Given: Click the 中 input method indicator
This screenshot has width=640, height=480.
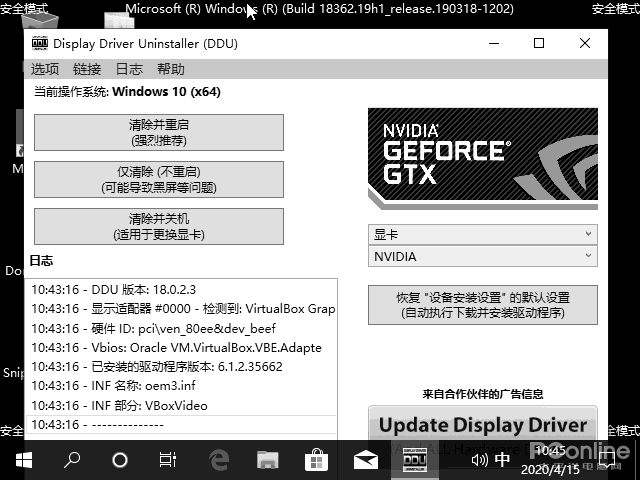Looking at the screenshot, I should (502, 460).
